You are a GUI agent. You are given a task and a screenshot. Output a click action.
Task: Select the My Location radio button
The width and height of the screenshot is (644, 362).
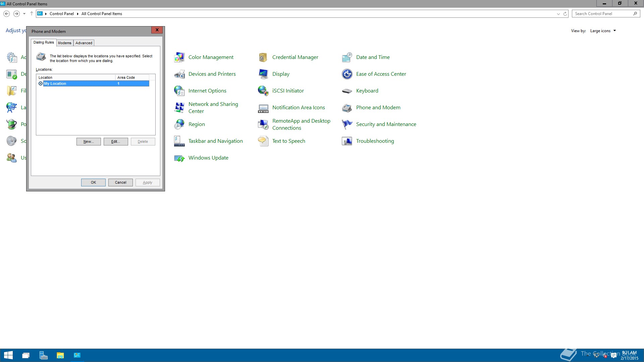41,84
